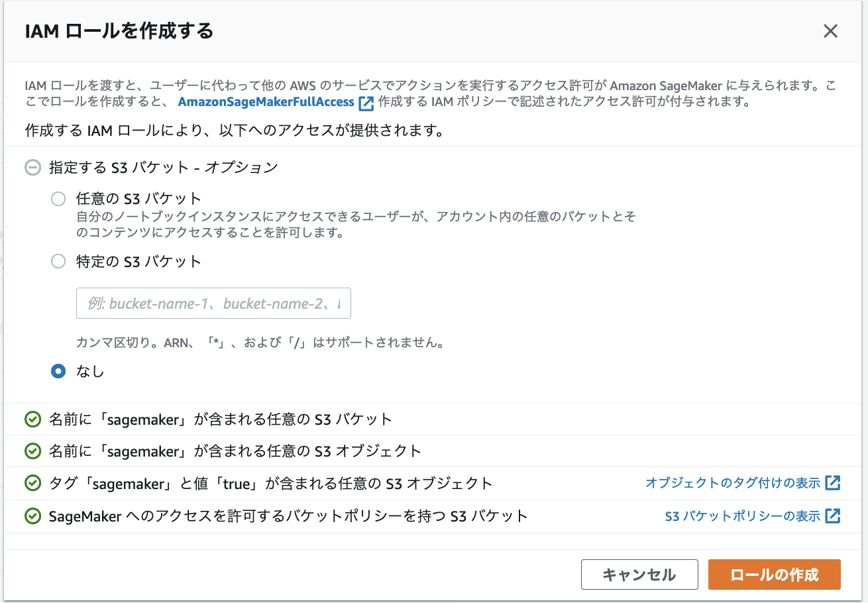Close the IAM ロールを作成する dialog
The height and width of the screenshot is (603, 868).
point(830,31)
